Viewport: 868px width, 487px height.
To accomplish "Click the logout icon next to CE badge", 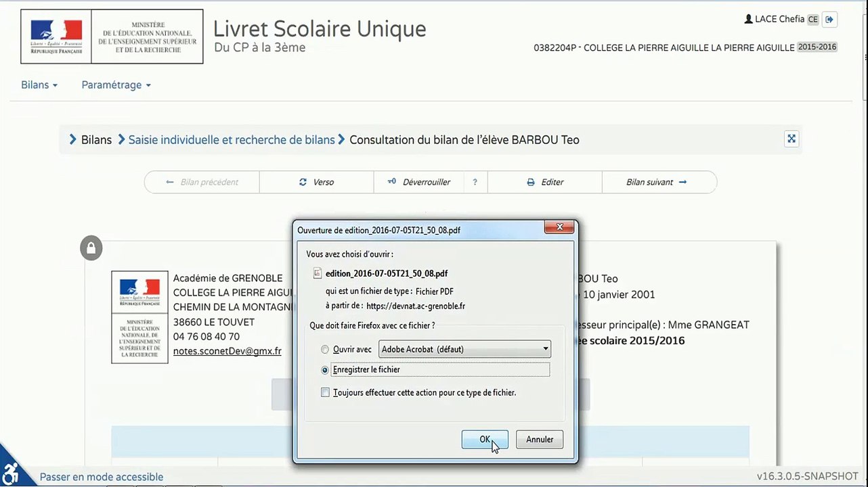I will [829, 20].
